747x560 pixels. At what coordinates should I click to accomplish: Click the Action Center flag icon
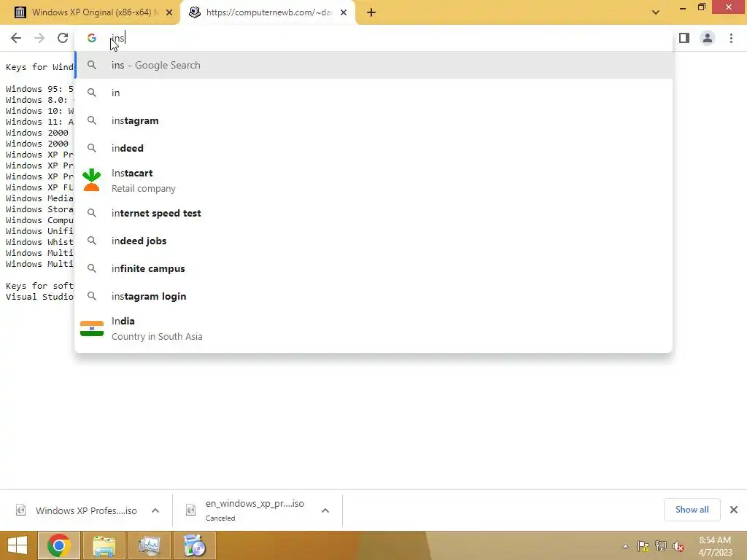643,546
